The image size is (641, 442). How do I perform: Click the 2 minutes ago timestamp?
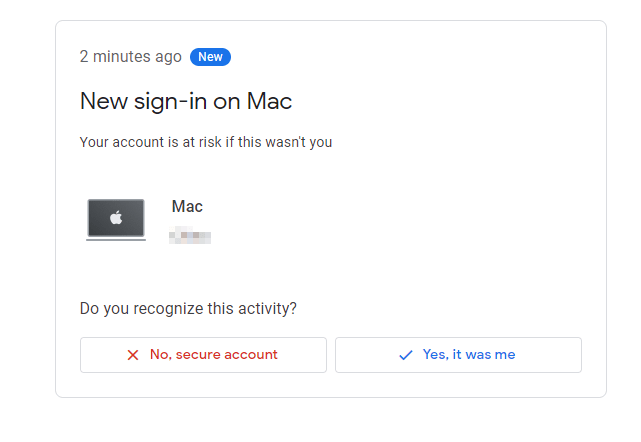[x=130, y=57]
